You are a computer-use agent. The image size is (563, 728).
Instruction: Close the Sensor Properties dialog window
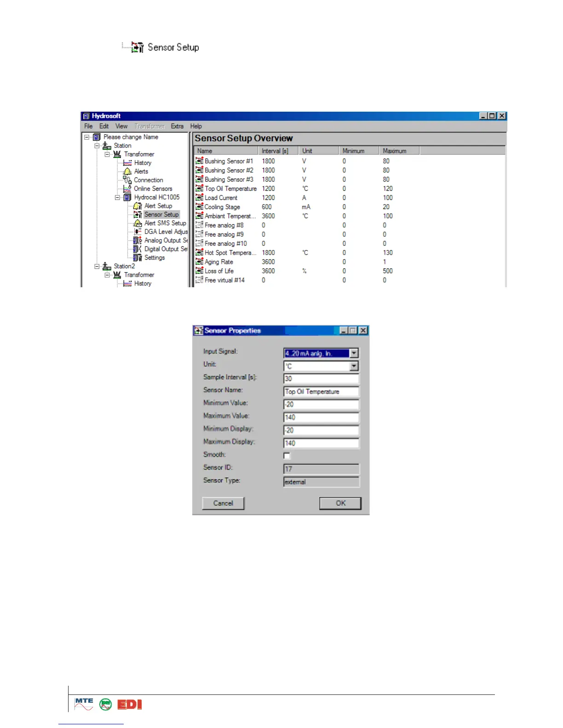(x=363, y=330)
